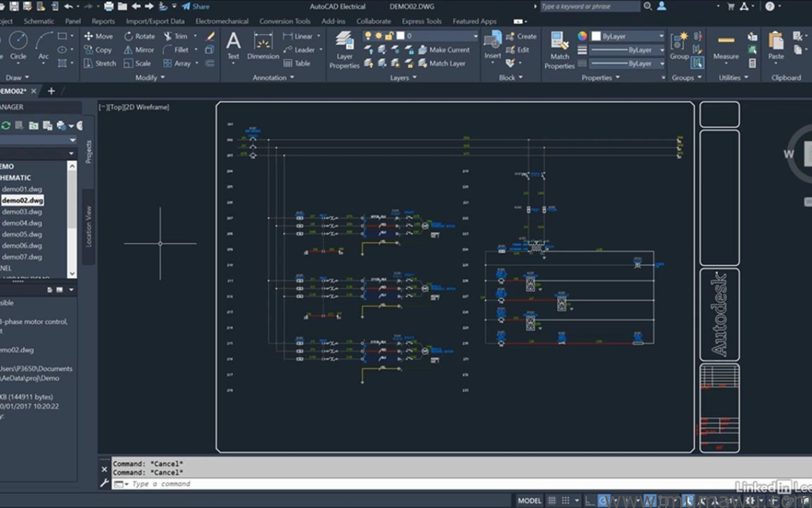Toggle the layer lock padlock icon
The image size is (812, 508).
click(389, 36)
